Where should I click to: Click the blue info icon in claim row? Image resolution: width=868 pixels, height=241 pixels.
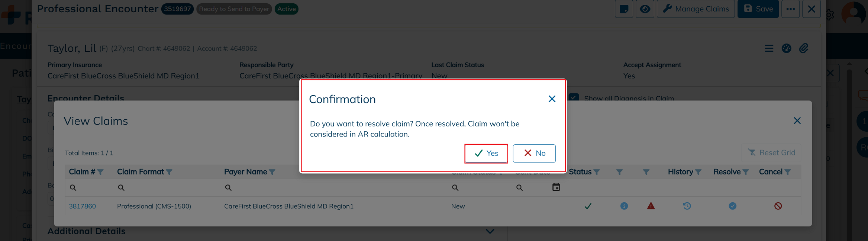coord(624,206)
